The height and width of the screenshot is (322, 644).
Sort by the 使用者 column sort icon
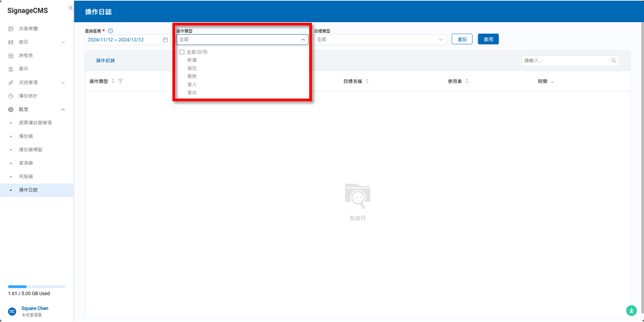pos(467,81)
